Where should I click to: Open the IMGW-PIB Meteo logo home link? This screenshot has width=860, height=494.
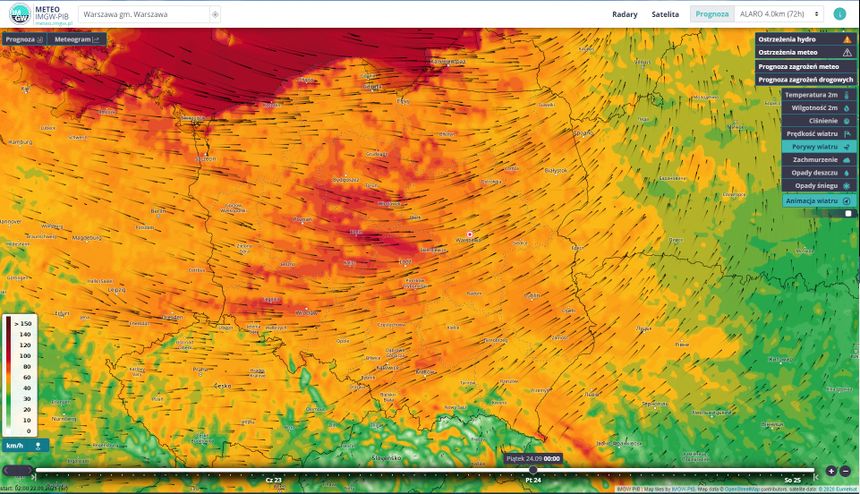point(39,14)
